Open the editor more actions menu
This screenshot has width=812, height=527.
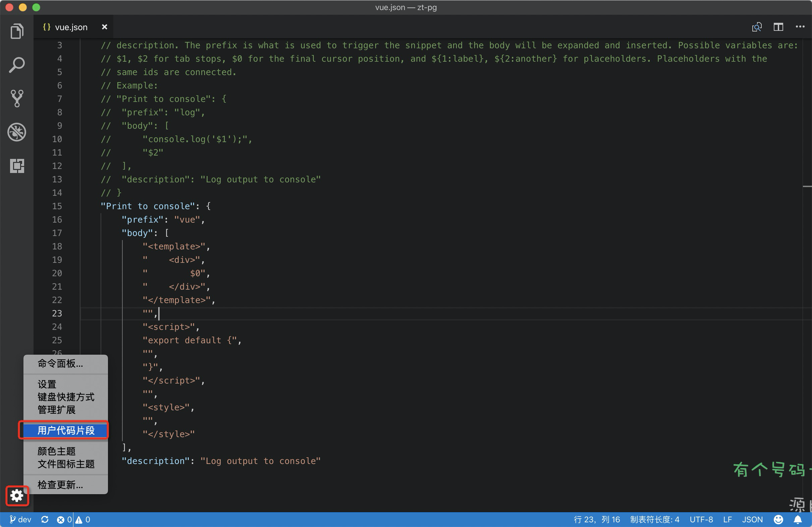coord(800,27)
